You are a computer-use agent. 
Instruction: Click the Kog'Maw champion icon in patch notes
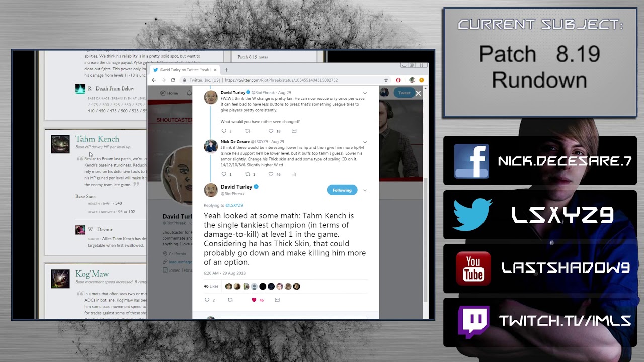(x=60, y=279)
